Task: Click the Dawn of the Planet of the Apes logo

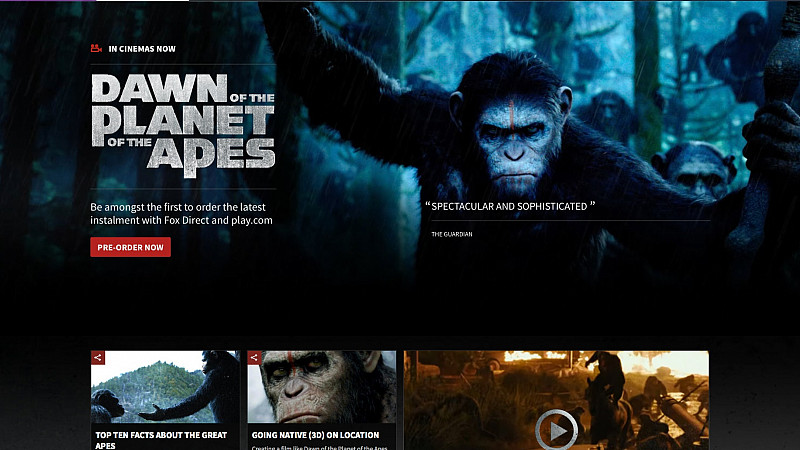Action: [183, 126]
